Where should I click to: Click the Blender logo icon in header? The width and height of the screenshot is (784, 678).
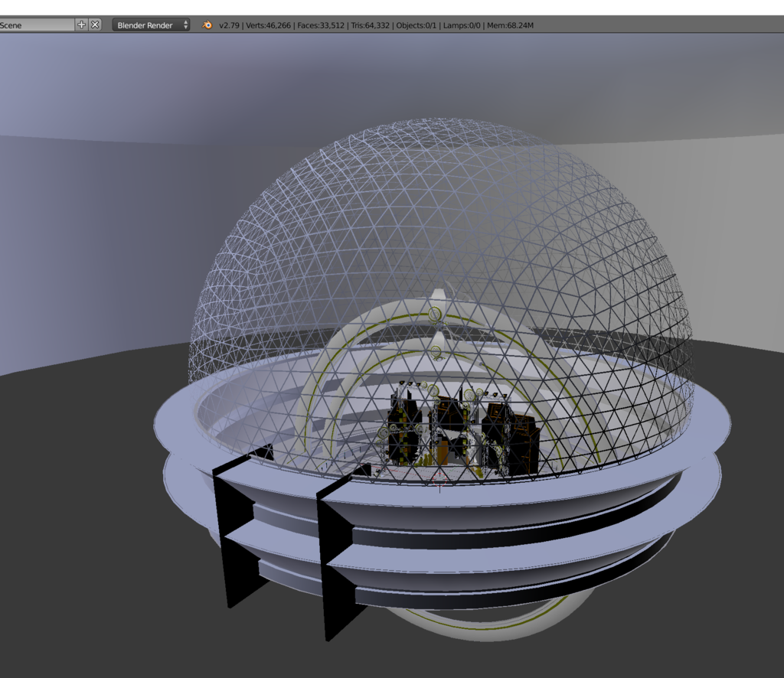pyautogui.click(x=207, y=25)
